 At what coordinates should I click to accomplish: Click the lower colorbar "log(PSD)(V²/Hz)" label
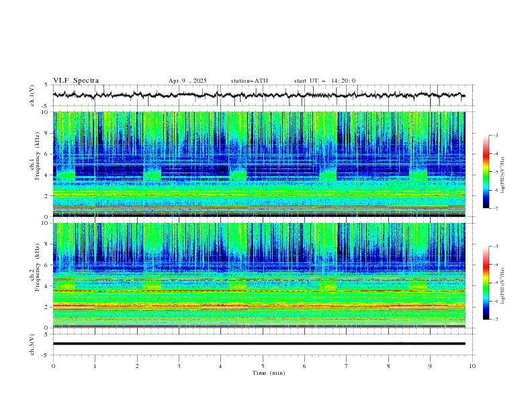click(503, 286)
